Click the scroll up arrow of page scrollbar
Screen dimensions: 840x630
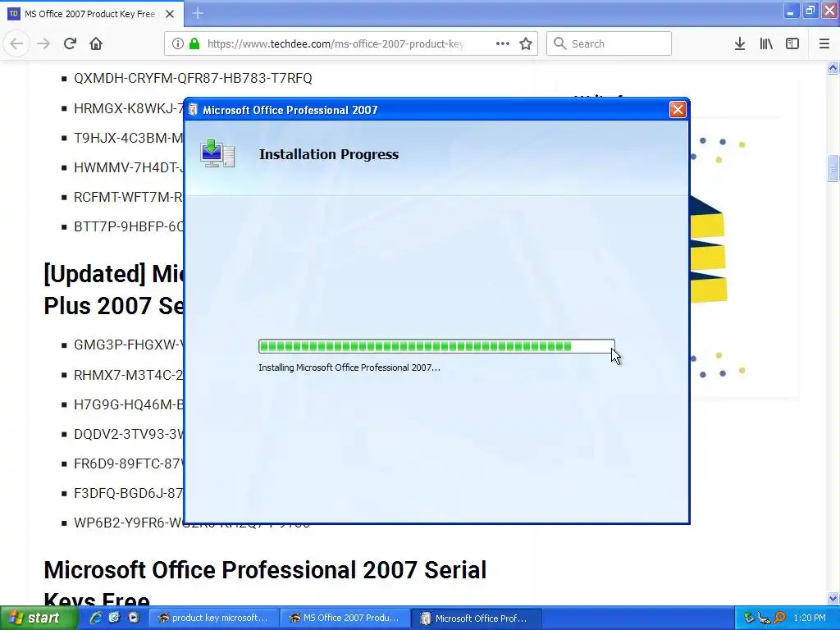tap(833, 67)
